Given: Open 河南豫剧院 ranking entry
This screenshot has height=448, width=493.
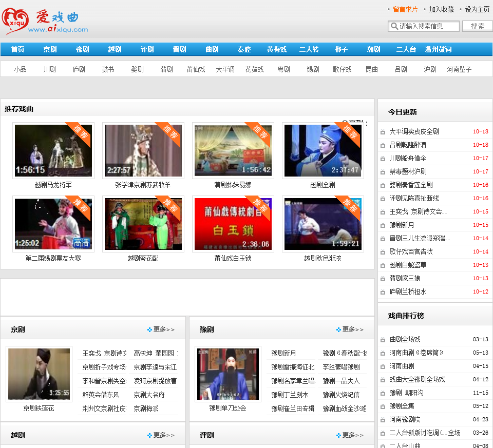Looking at the screenshot, I should tap(405, 420).
